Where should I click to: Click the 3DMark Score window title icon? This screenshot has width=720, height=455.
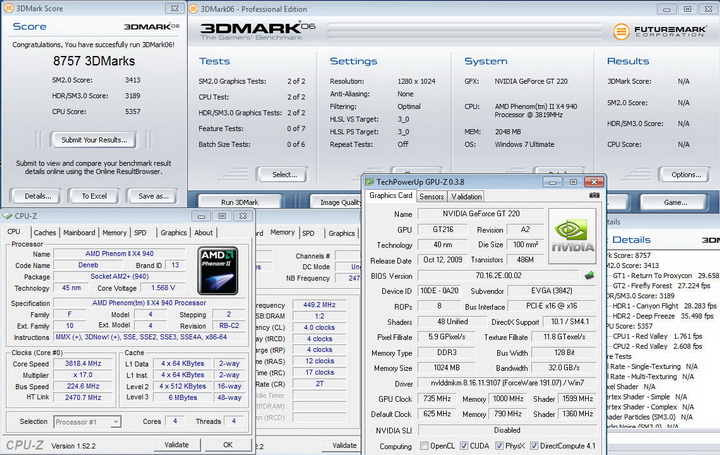pos(8,8)
